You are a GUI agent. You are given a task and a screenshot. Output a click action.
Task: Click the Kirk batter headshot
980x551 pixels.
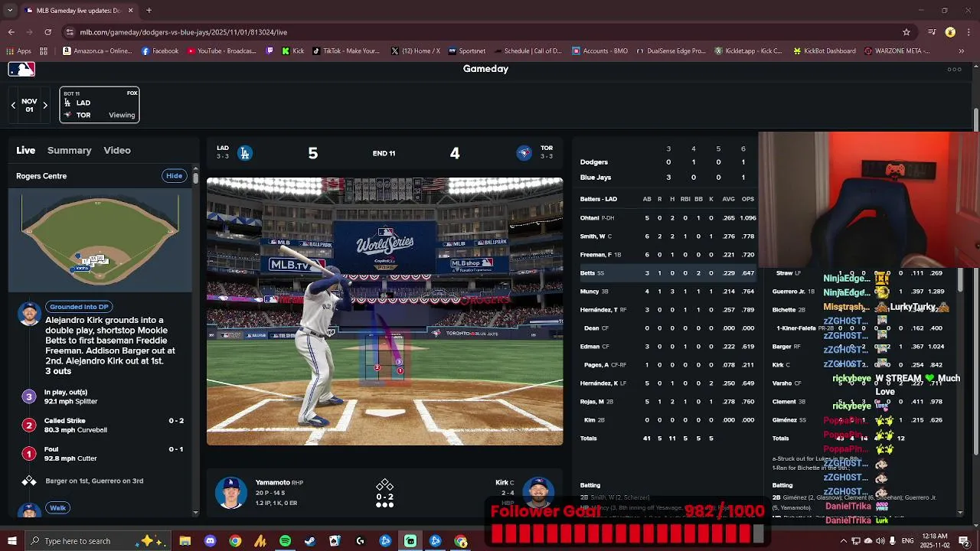538,493
